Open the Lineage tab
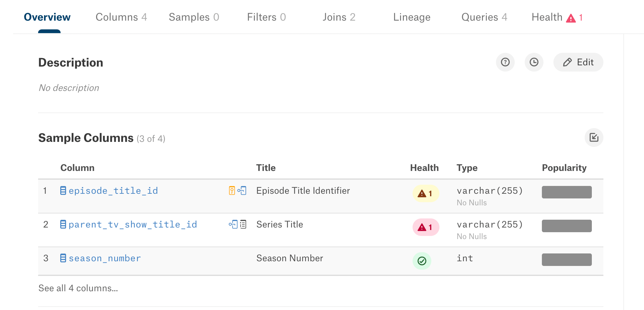This screenshot has width=644, height=310. (412, 17)
